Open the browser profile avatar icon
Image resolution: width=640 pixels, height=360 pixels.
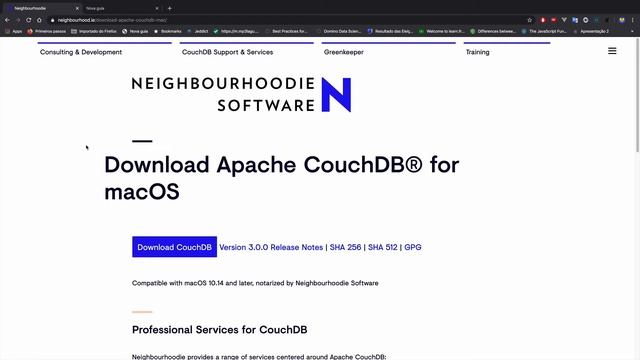622,20
